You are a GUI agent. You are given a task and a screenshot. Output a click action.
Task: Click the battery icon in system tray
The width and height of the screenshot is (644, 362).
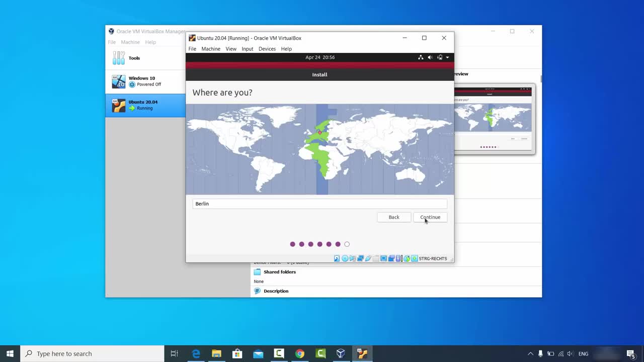coord(550,353)
